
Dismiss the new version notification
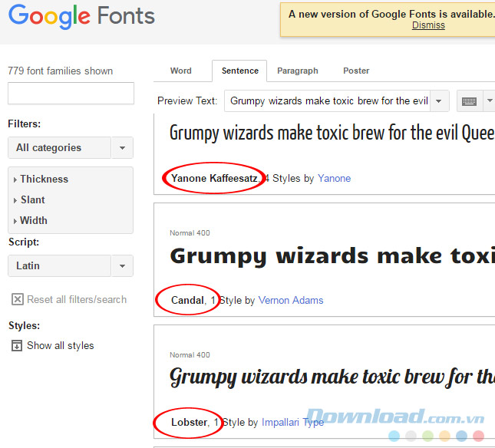tap(428, 25)
